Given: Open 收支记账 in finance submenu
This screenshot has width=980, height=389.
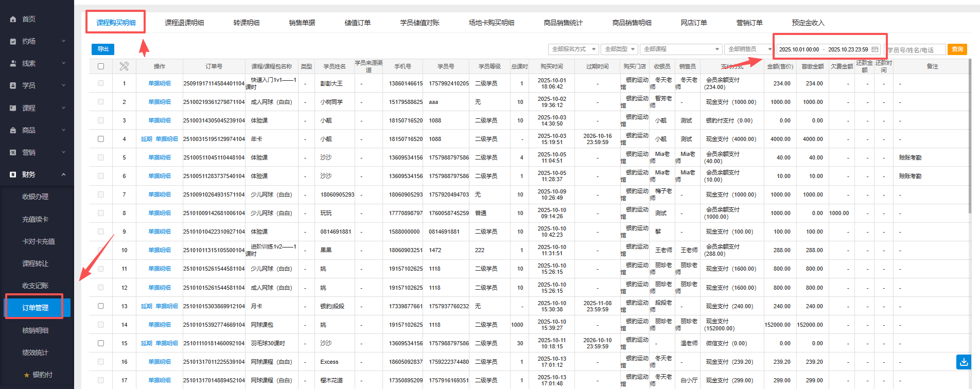Looking at the screenshot, I should (x=35, y=286).
